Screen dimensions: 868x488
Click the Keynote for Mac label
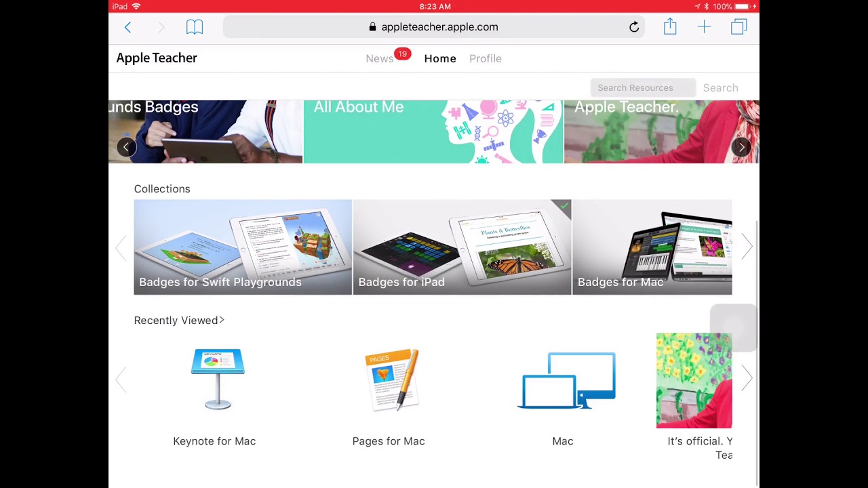click(x=214, y=441)
